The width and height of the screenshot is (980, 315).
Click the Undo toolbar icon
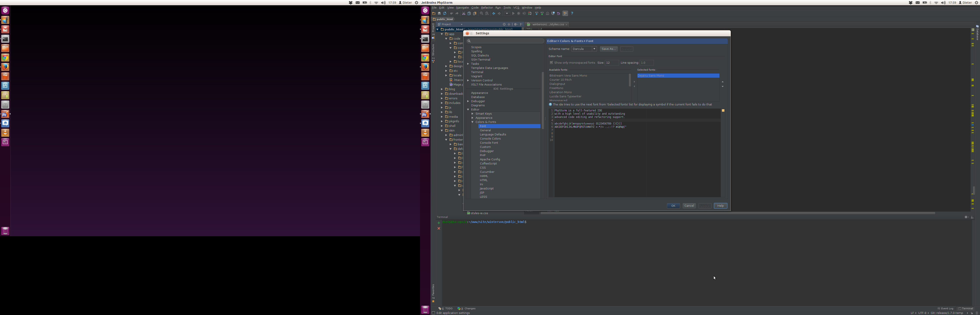(451, 13)
